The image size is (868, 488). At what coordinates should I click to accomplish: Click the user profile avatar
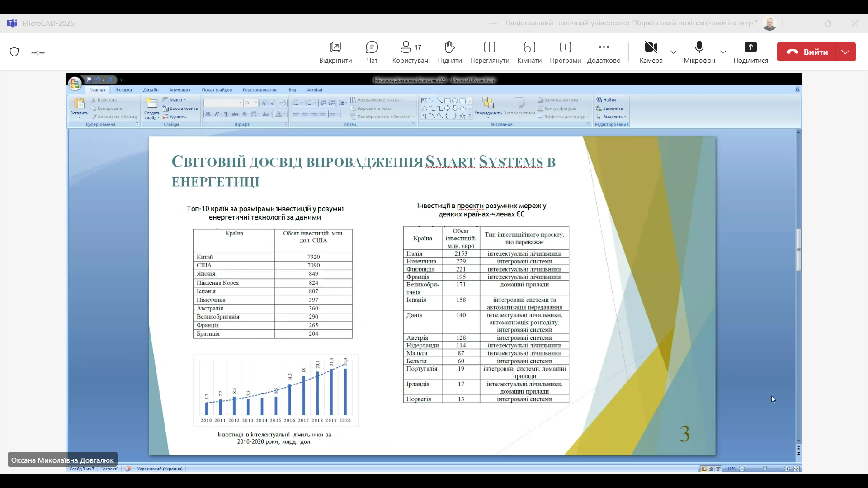point(769,23)
